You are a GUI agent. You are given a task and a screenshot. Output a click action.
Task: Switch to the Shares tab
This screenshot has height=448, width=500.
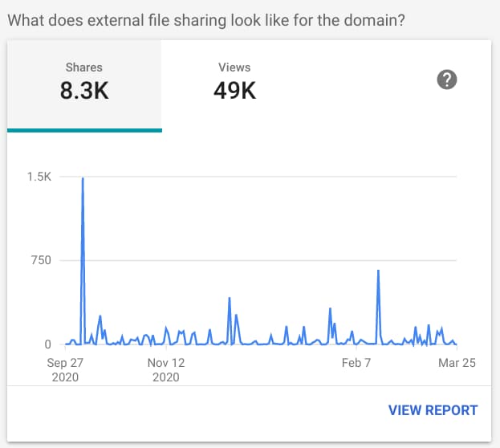84,86
